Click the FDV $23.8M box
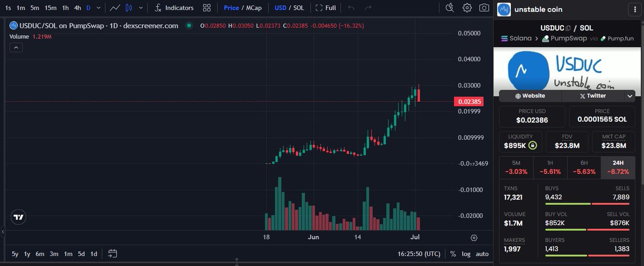644x266 pixels. click(567, 141)
